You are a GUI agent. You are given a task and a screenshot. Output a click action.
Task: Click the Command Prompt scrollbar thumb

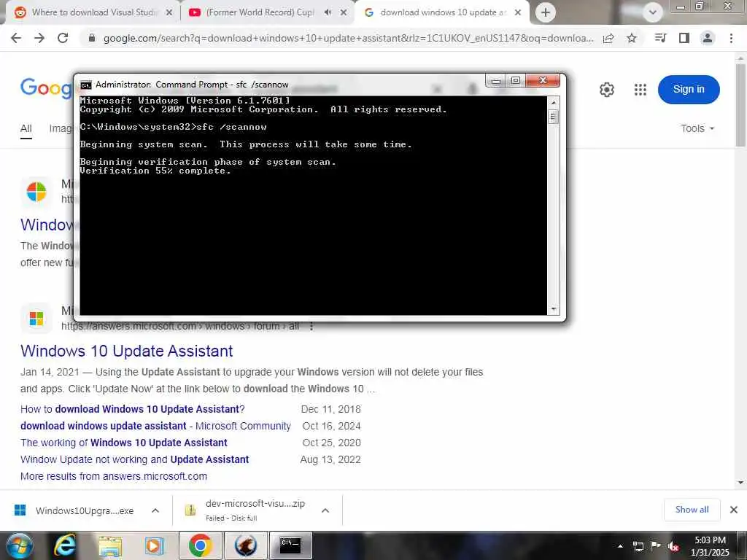click(x=553, y=117)
